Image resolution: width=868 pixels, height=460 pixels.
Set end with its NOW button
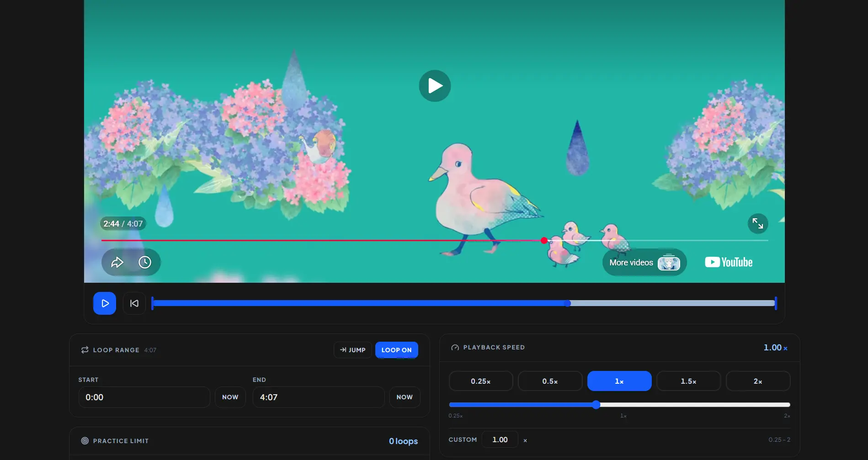click(x=405, y=397)
